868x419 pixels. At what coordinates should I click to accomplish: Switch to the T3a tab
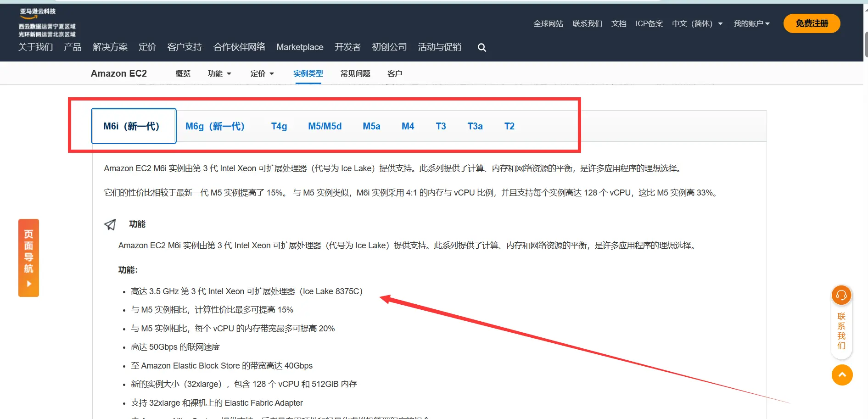[475, 126]
